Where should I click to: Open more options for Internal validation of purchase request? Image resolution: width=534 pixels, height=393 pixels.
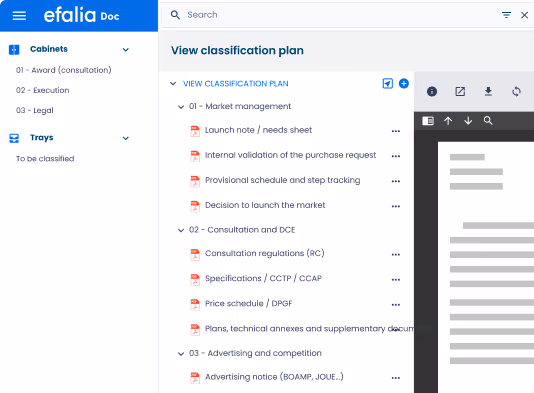[396, 156]
